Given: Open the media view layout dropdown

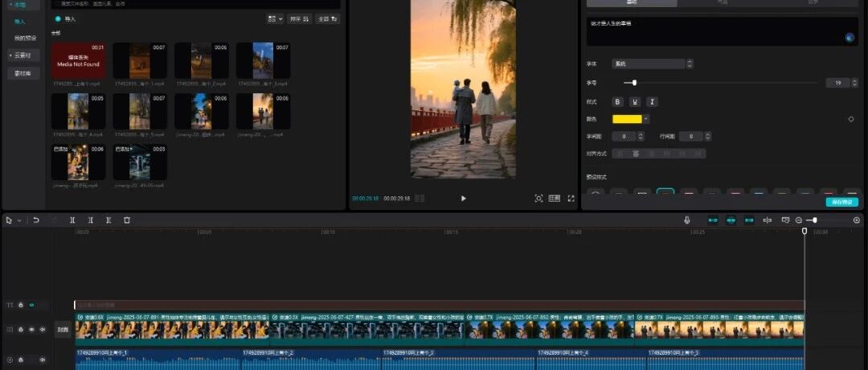Looking at the screenshot, I should click(x=275, y=18).
